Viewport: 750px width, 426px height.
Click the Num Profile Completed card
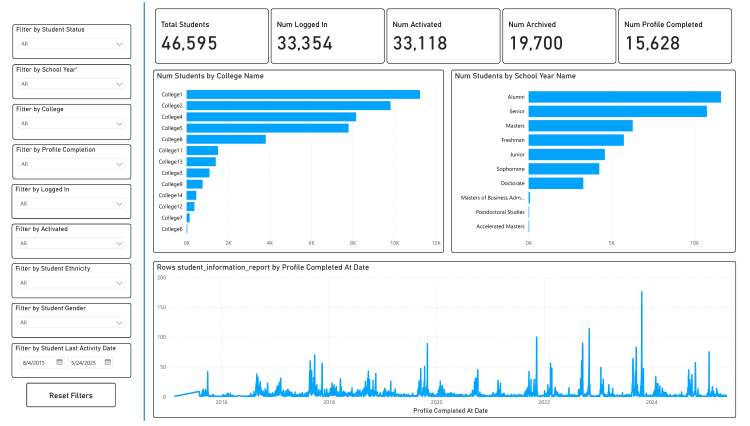pyautogui.click(x=676, y=37)
